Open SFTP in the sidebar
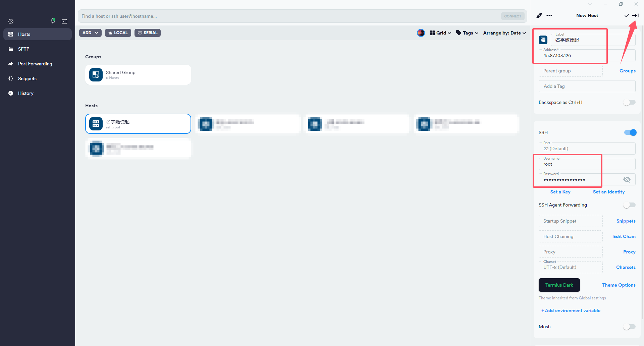The width and height of the screenshot is (644, 346). (23, 49)
